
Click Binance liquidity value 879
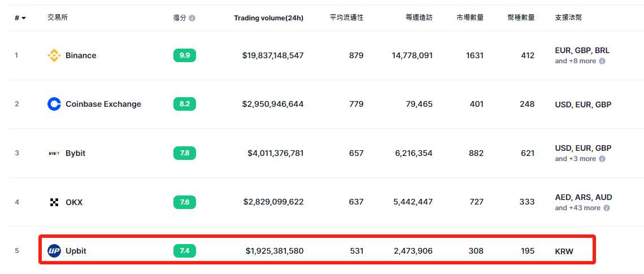(x=356, y=55)
